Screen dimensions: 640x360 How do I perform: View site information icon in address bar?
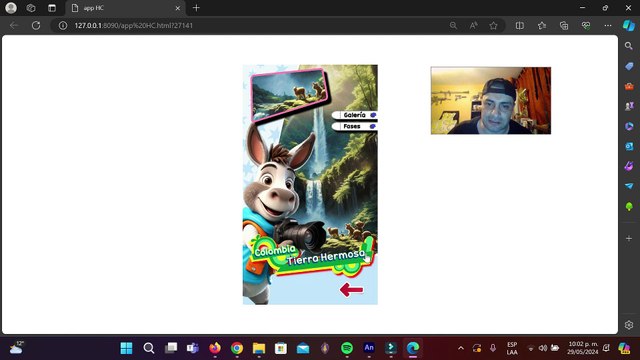[x=62, y=25]
